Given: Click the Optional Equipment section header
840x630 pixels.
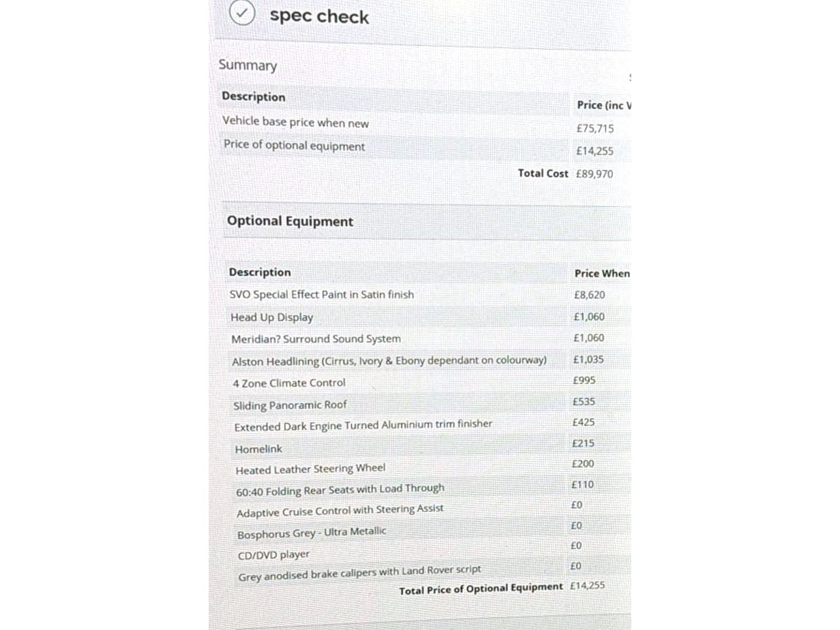Looking at the screenshot, I should coord(290,221).
